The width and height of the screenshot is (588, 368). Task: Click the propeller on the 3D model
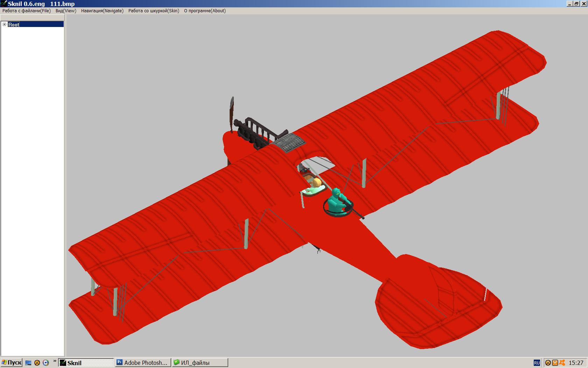click(231, 114)
